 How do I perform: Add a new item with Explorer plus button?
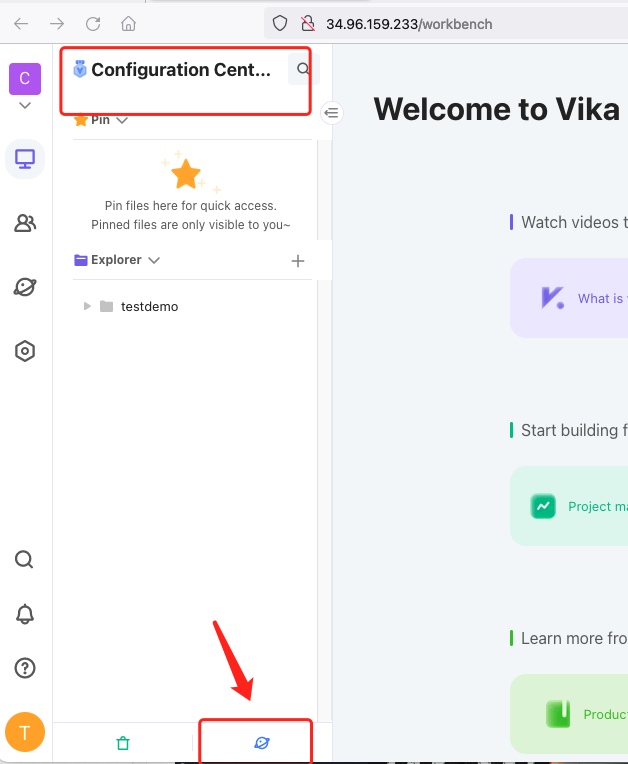[298, 261]
